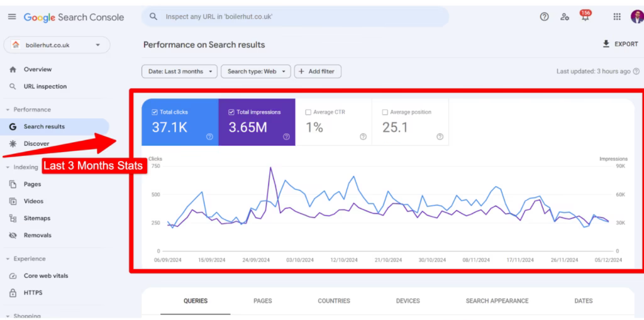Click the 05/12/2024 date axis label
Viewport: 644px width, 320px height.
pos(608,260)
